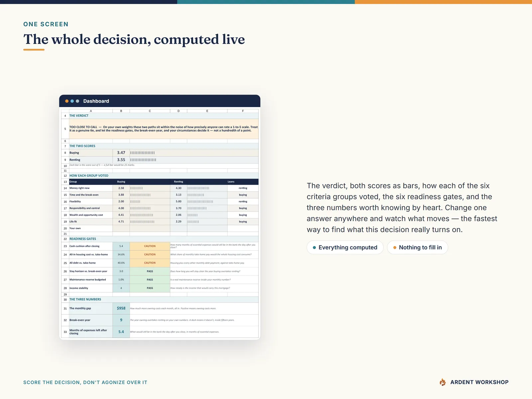This screenshot has height=399, width=532.
Task: Click the Buying score value 3.47
Action: [121, 153]
